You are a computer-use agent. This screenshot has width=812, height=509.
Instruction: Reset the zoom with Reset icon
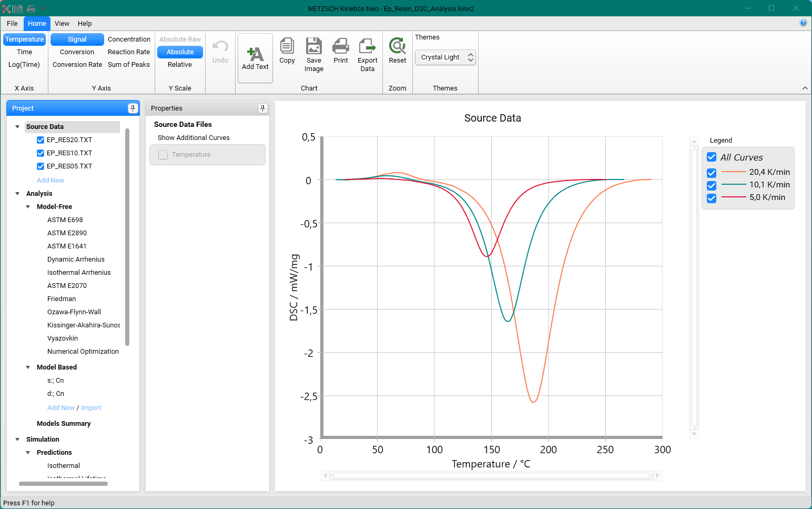click(397, 46)
